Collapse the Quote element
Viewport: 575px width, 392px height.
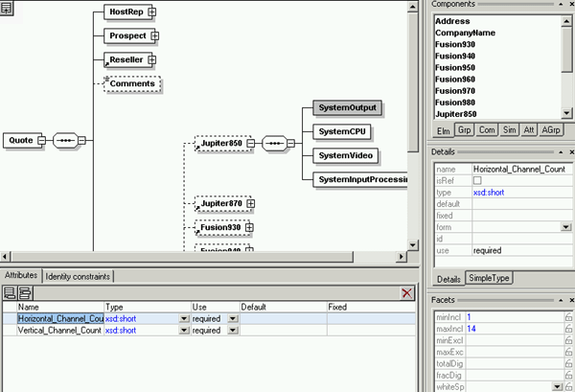(x=42, y=141)
